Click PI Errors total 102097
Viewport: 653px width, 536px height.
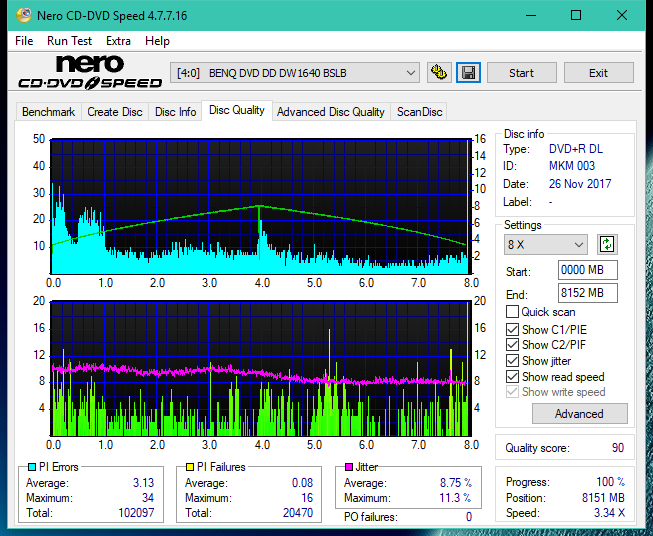tap(136, 513)
